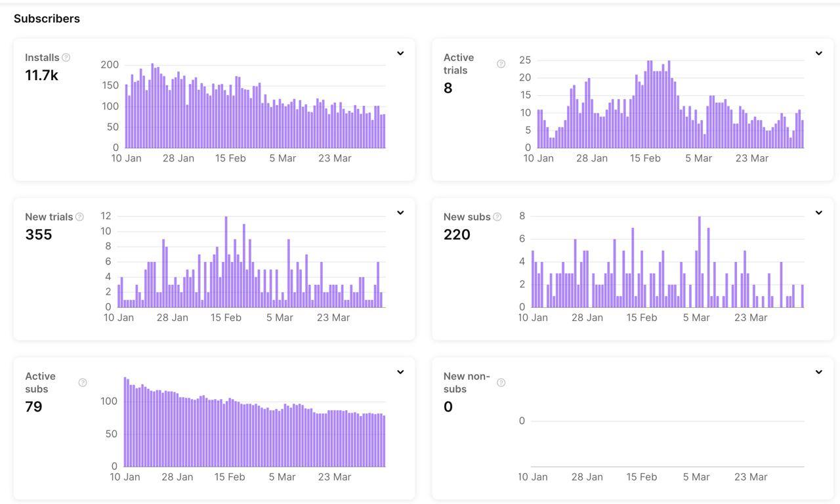This screenshot has width=840, height=504.
Task: Open the New non-subs help icon
Action: coord(501,383)
